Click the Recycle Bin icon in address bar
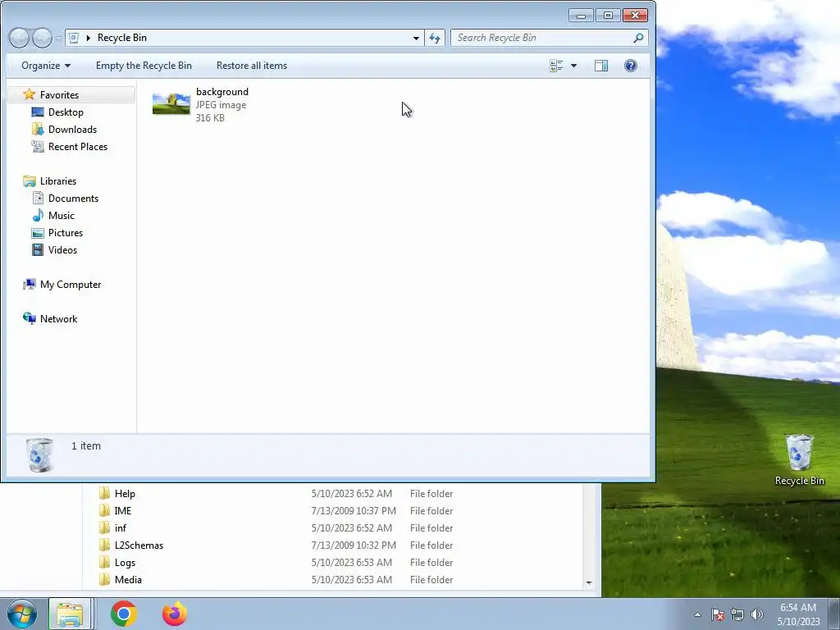840x630 pixels. [75, 38]
